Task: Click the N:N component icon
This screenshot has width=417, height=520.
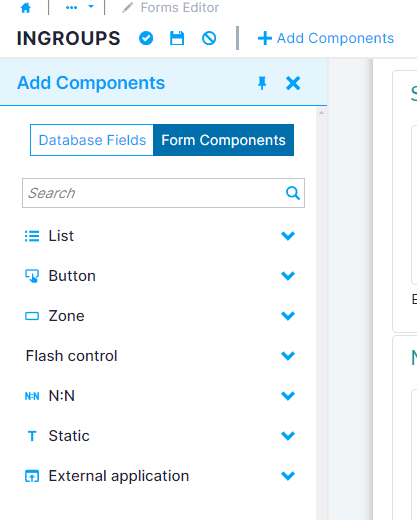Action: pyautogui.click(x=32, y=396)
